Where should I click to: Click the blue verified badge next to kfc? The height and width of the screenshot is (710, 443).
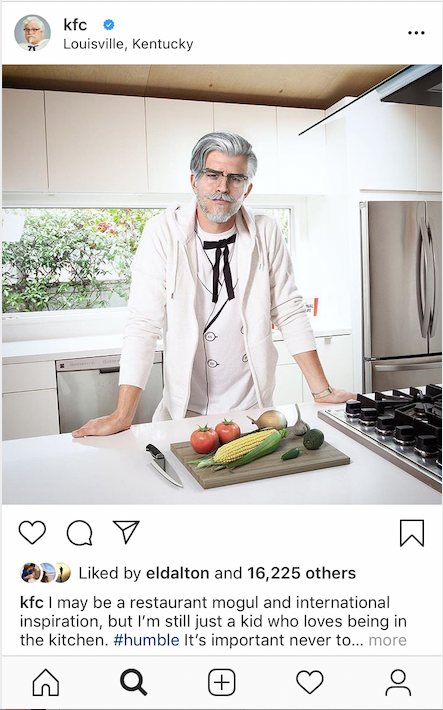coord(109,24)
